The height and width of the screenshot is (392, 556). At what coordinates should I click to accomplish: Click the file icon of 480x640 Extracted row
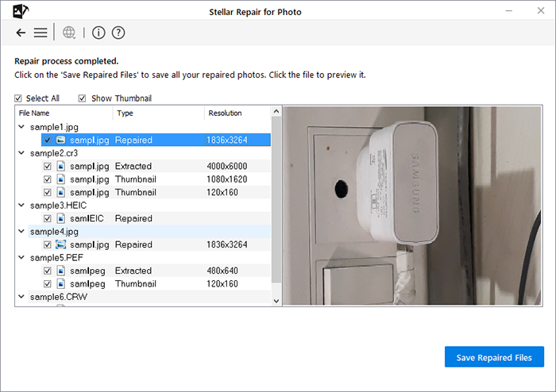coord(61,271)
